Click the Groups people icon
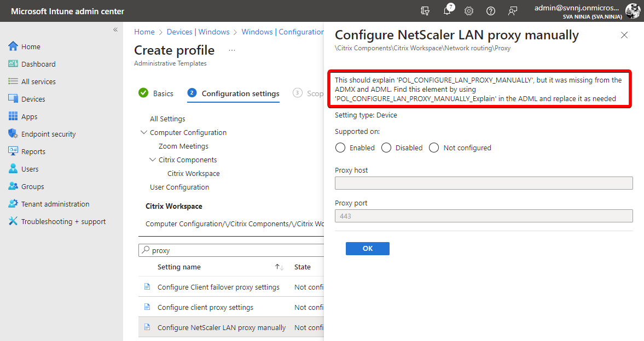 13,186
